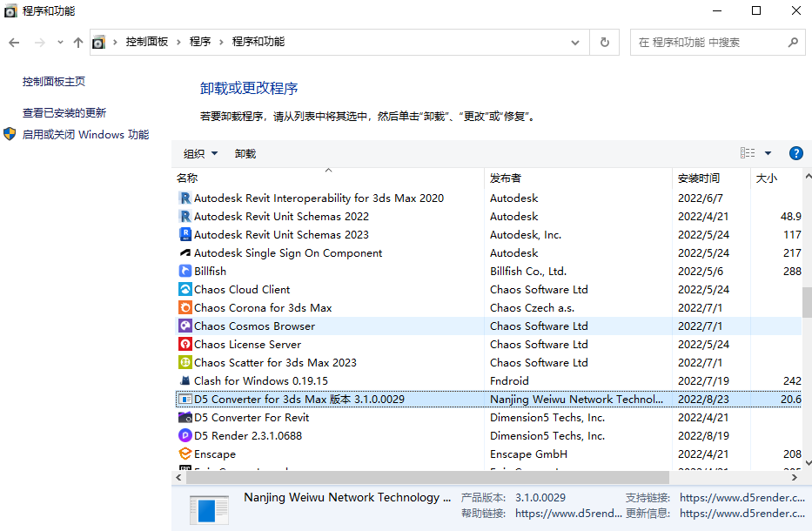Screen dimensions: 812x531
Task: Click the D5 Converter for 3ds Max icon
Action: [x=185, y=399]
